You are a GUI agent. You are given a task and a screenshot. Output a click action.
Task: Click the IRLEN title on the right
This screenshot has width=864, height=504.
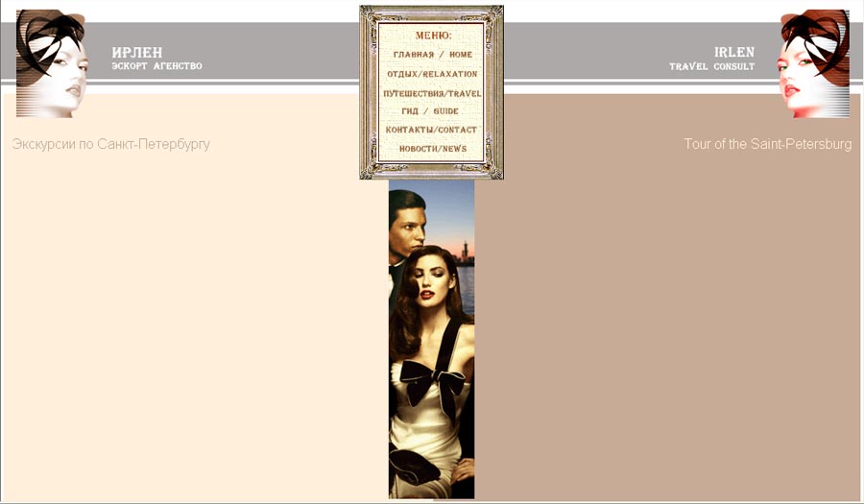(x=734, y=53)
